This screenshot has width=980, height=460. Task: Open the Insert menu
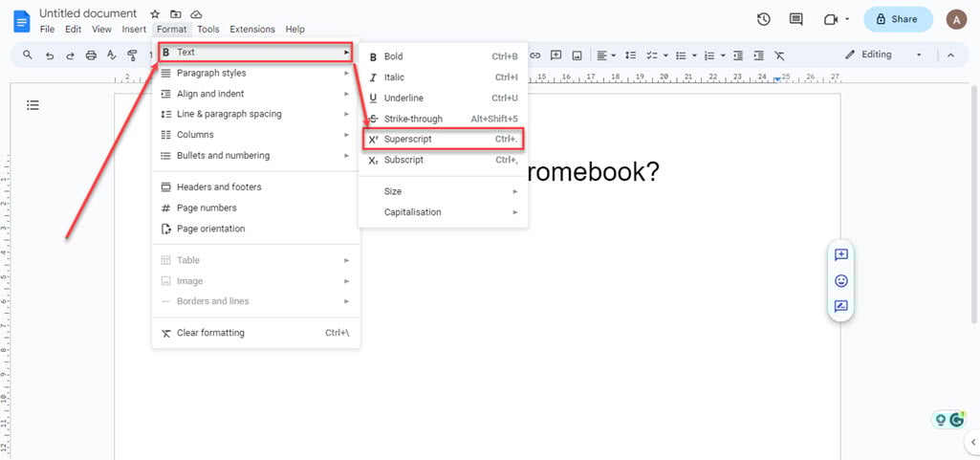(x=134, y=30)
